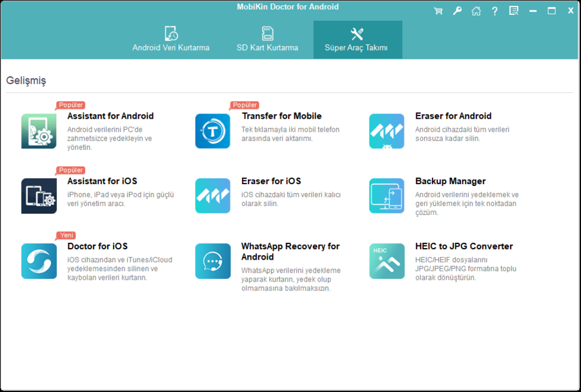Open the shopping cart to purchase
The width and height of the screenshot is (581, 392).
[438, 10]
